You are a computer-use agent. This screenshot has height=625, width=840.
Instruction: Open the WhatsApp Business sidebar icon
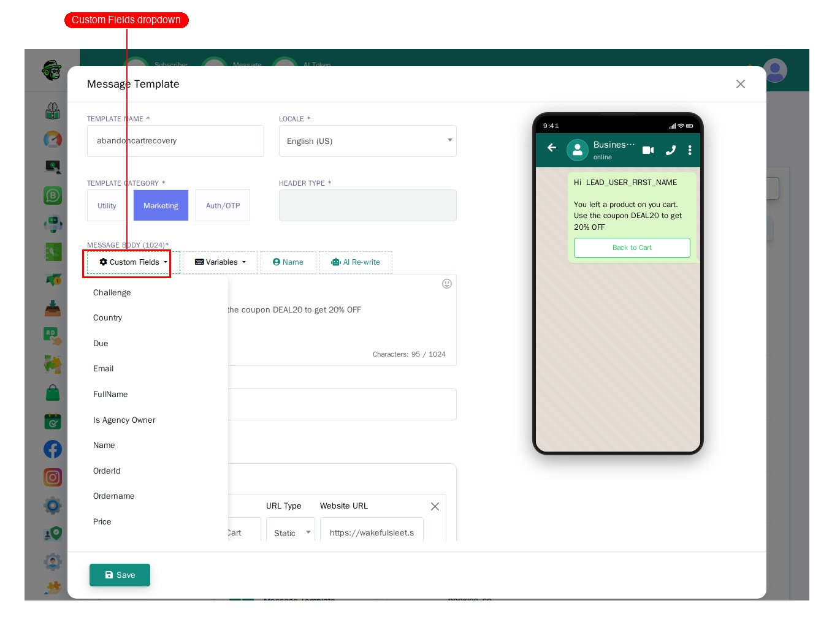53,195
